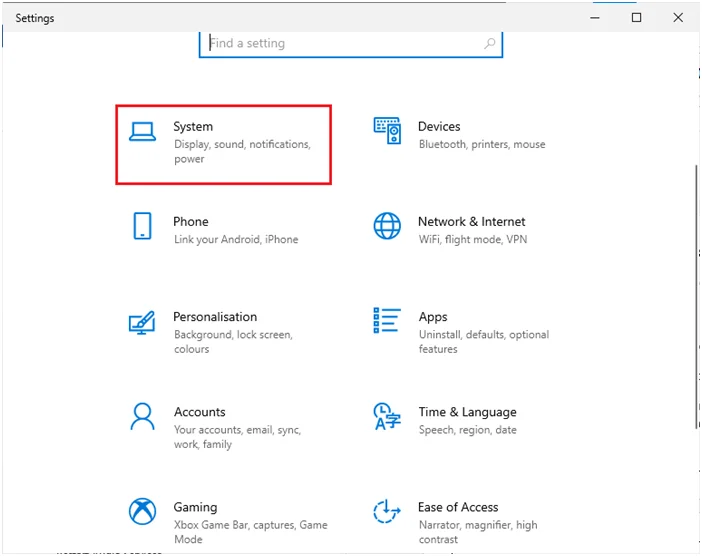Open Accounts settings title
Screen dimensions: 702x556
(x=200, y=412)
